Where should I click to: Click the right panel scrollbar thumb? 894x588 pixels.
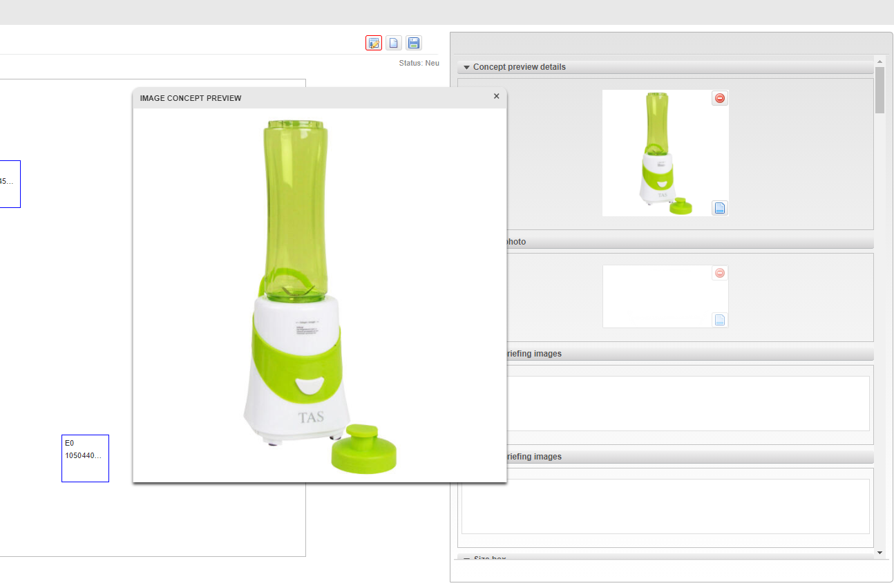[879, 90]
